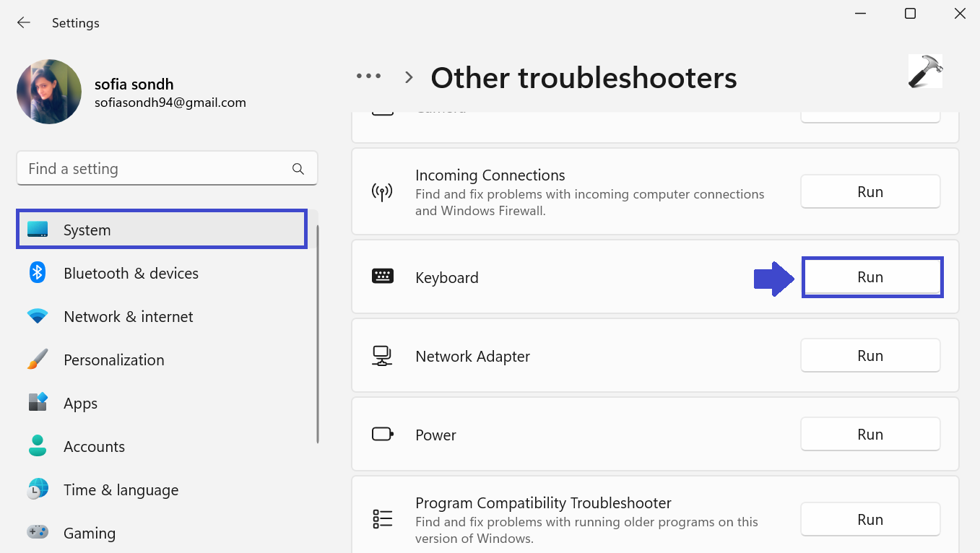This screenshot has height=553, width=980.
Task: Click the Accounts person icon
Action: (x=38, y=446)
